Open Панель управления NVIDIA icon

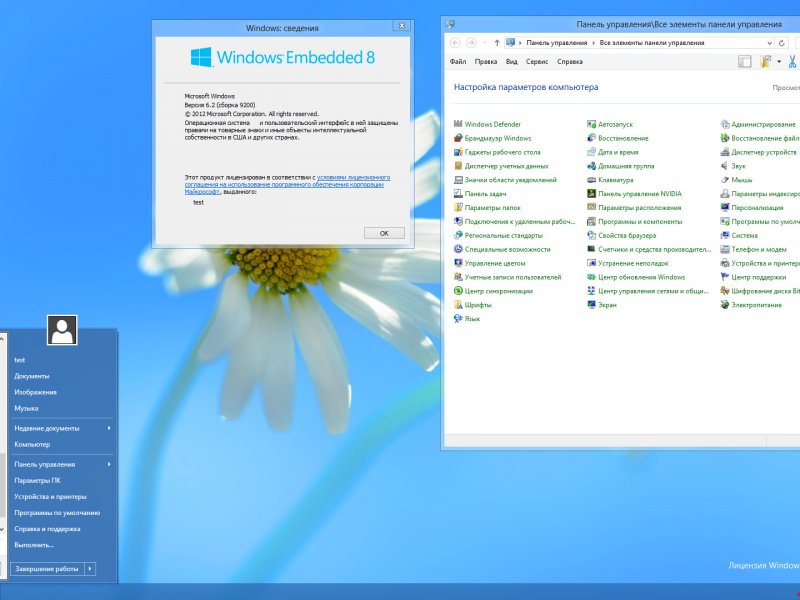(591, 193)
